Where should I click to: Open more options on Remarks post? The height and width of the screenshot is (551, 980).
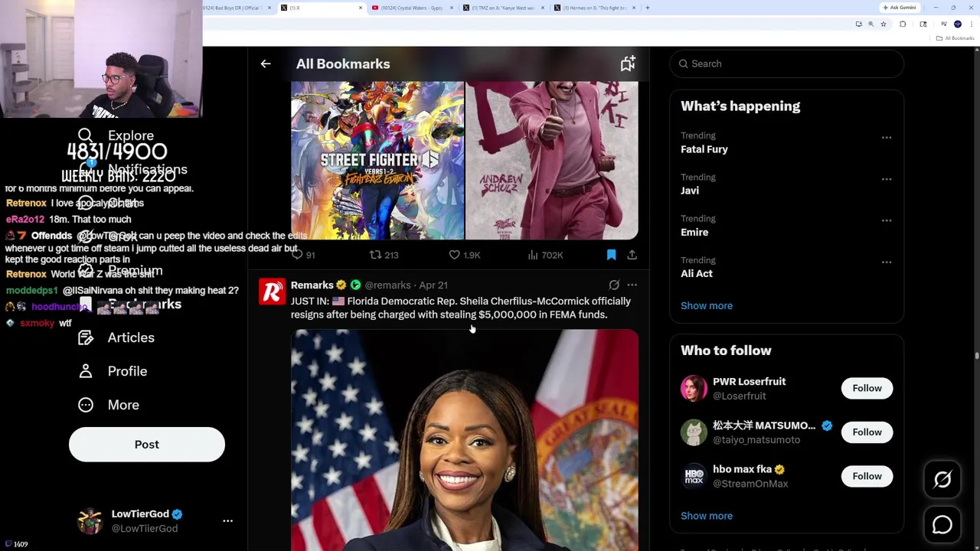[x=632, y=285]
